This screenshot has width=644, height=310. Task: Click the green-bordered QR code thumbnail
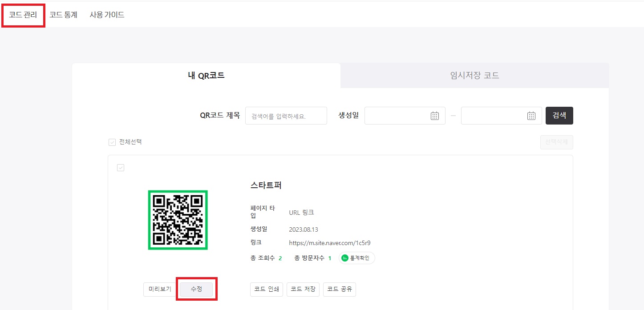(178, 219)
